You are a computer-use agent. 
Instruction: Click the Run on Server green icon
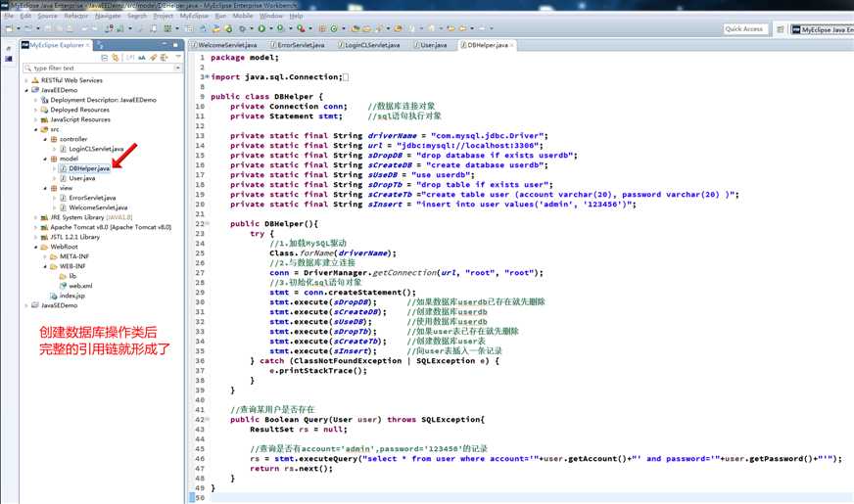coord(280,27)
